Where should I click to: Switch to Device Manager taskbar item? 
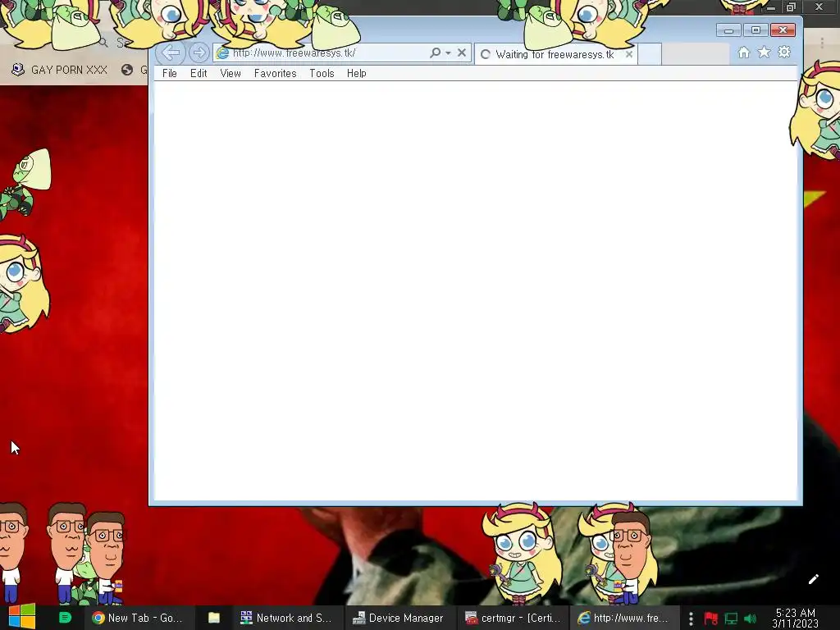point(399,618)
